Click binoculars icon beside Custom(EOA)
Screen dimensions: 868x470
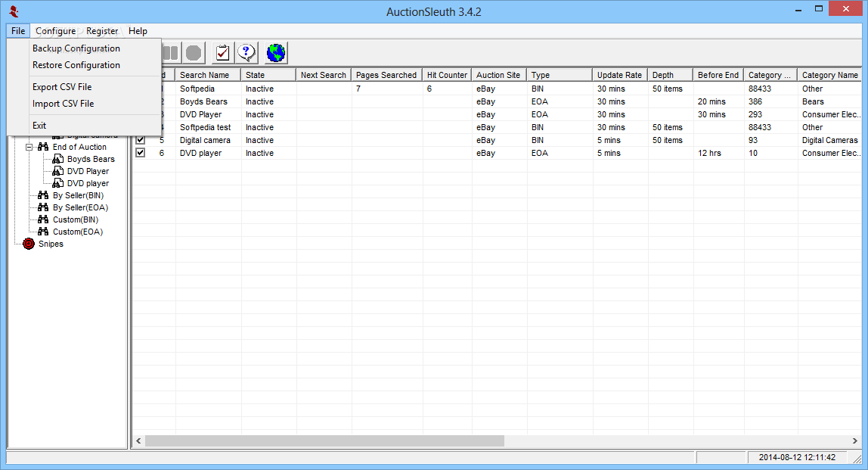43,232
